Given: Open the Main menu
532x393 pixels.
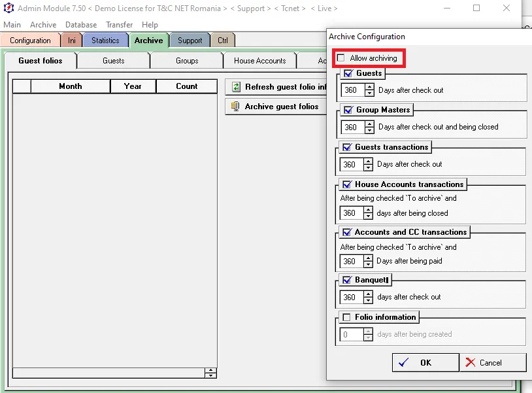Looking at the screenshot, I should coord(12,25).
